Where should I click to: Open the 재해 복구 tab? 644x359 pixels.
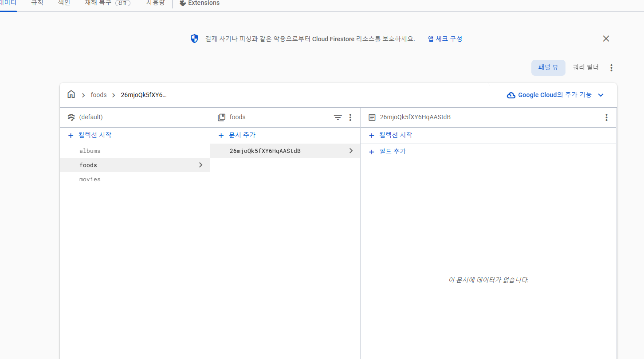pos(98,3)
